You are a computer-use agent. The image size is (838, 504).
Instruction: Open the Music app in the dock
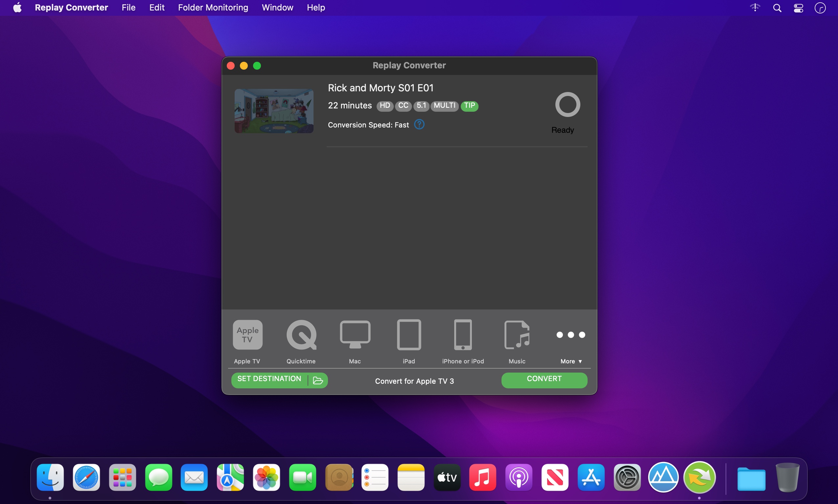click(x=483, y=477)
